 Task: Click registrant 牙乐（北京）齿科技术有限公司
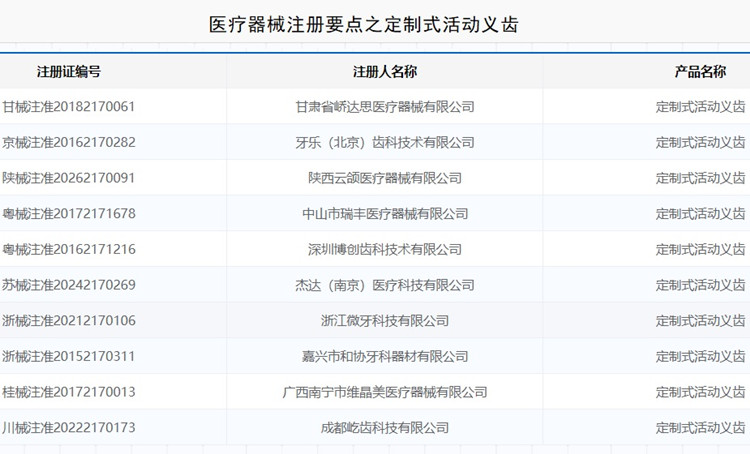tap(385, 142)
